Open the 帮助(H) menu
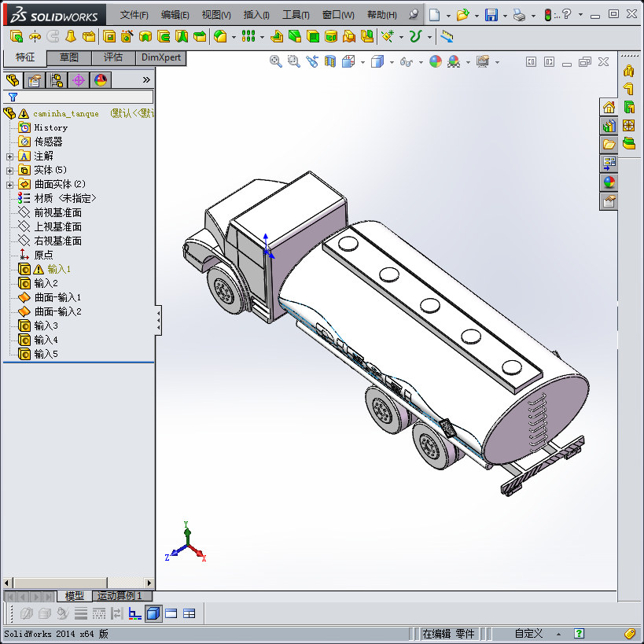 pyautogui.click(x=382, y=15)
